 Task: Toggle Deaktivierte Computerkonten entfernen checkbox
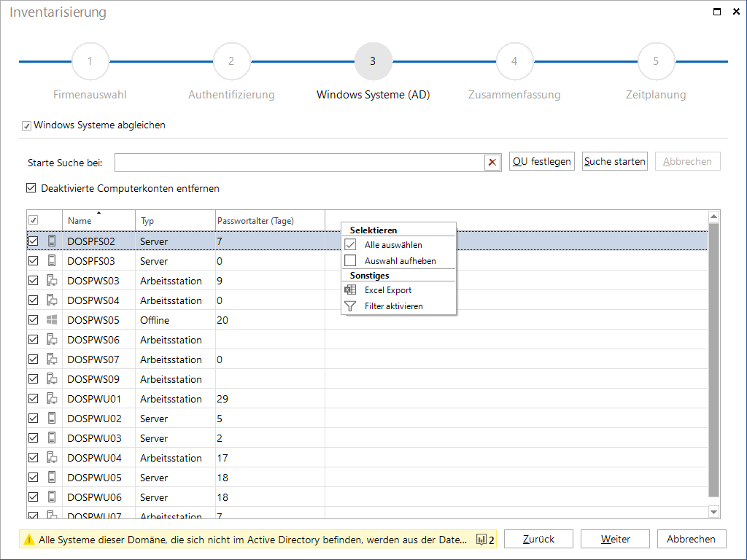[31, 188]
